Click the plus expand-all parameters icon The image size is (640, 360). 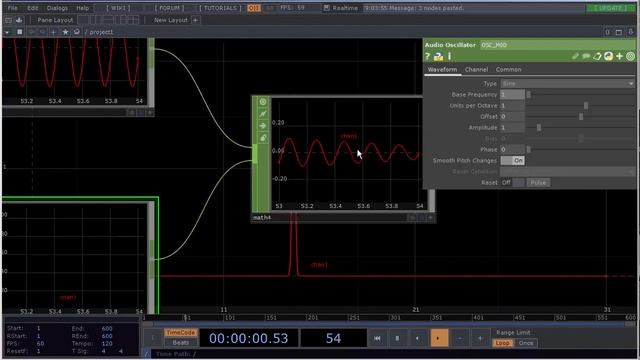pos(620,56)
